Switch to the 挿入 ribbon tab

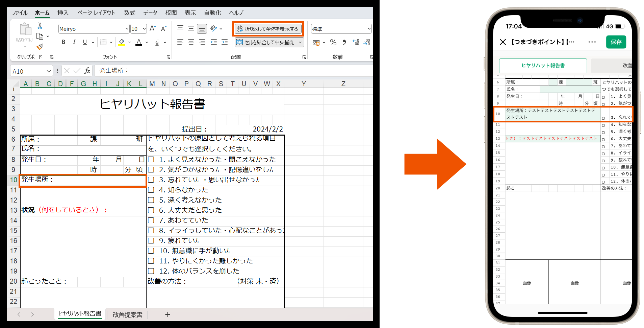(x=63, y=13)
